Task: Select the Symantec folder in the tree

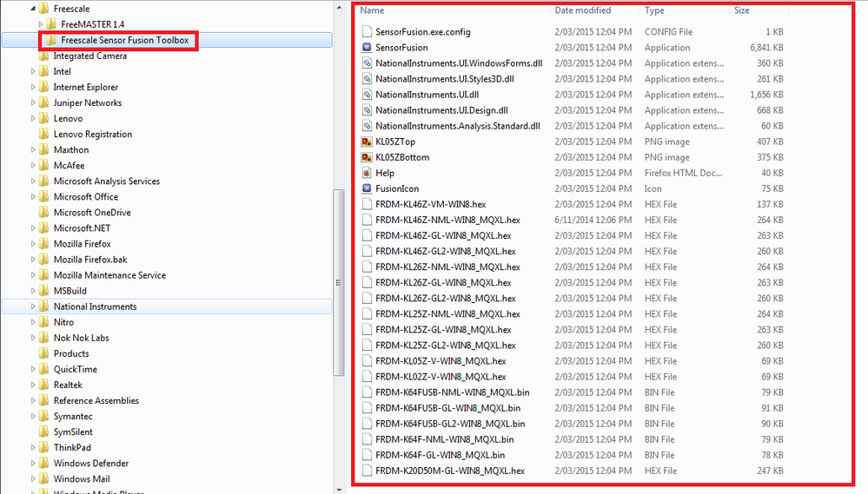Action: (x=73, y=417)
